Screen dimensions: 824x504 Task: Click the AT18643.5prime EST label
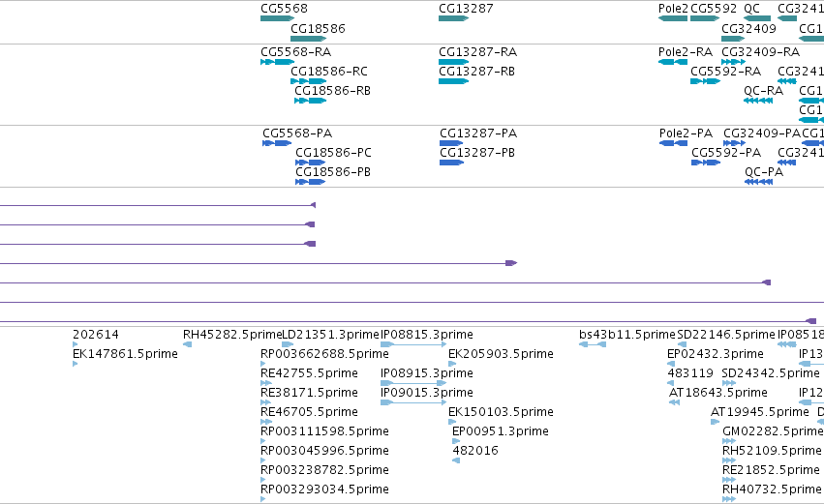click(717, 393)
